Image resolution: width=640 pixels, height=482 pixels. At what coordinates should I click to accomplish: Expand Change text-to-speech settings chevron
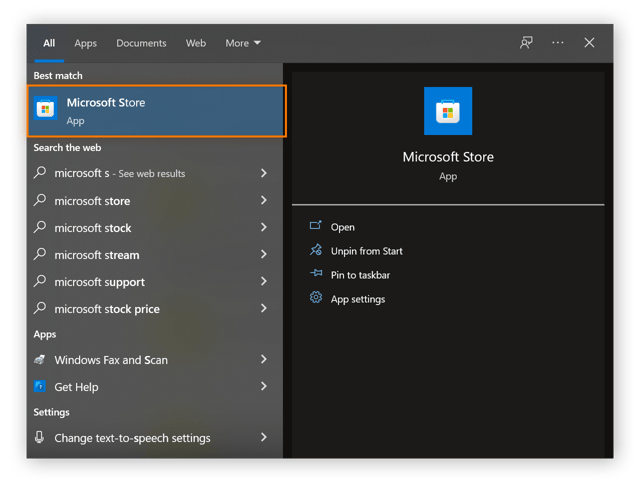264,437
